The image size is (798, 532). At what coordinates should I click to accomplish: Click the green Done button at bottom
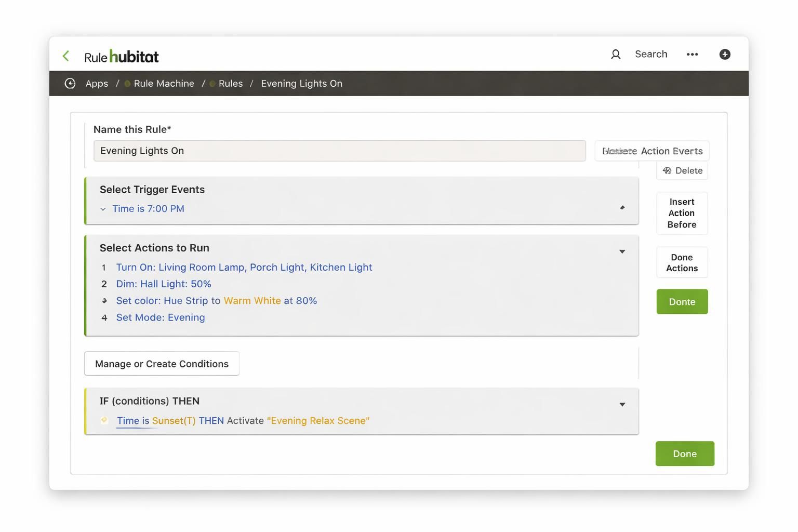pyautogui.click(x=685, y=454)
